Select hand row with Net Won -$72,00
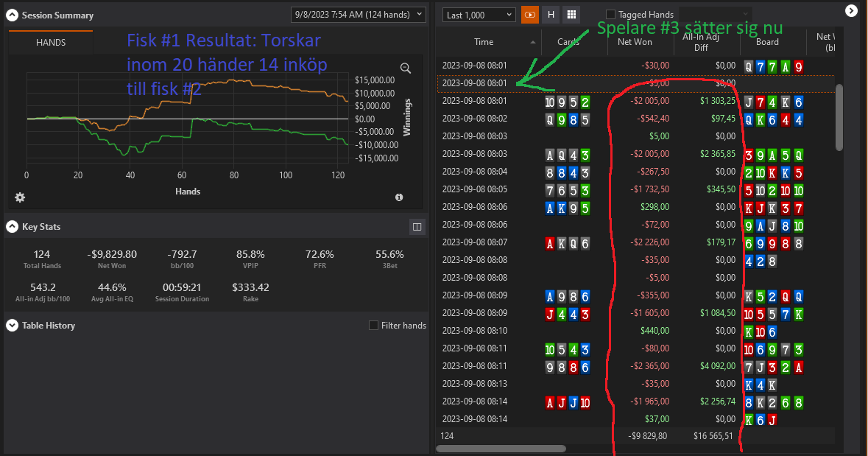This screenshot has width=868, height=456. (635, 225)
